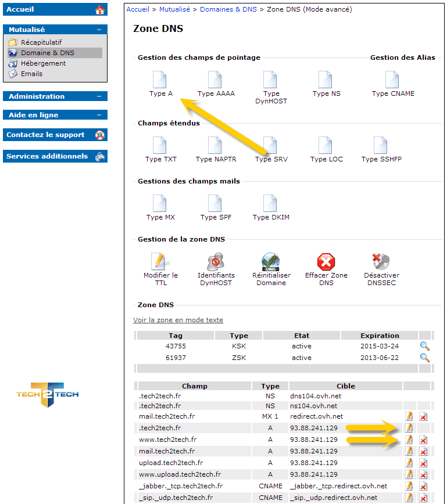Collapse the Mutualisé menu section

pyautogui.click(x=99, y=30)
